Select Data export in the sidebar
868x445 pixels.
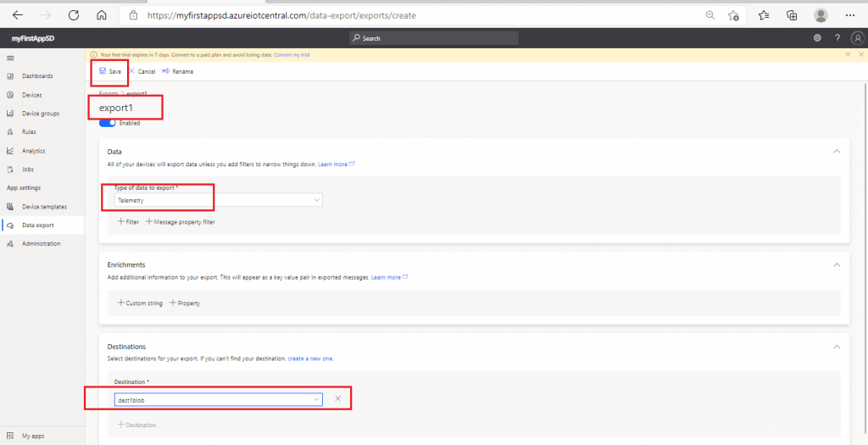coord(42,225)
